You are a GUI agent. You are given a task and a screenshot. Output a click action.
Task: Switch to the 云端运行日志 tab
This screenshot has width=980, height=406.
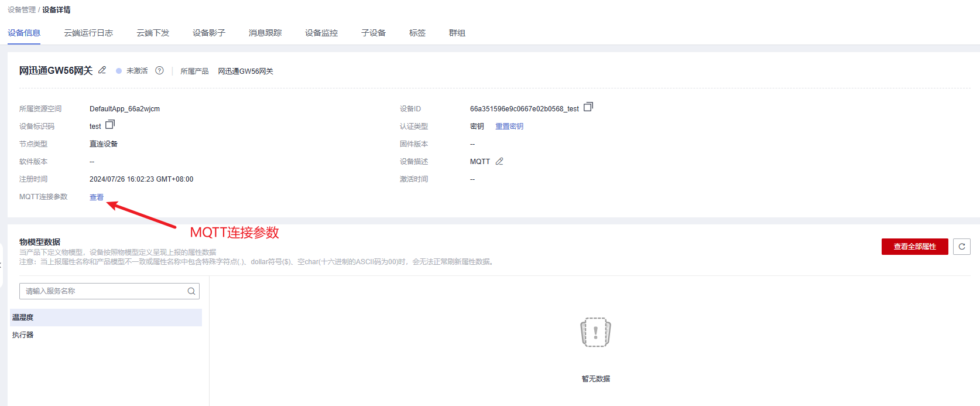click(88, 33)
